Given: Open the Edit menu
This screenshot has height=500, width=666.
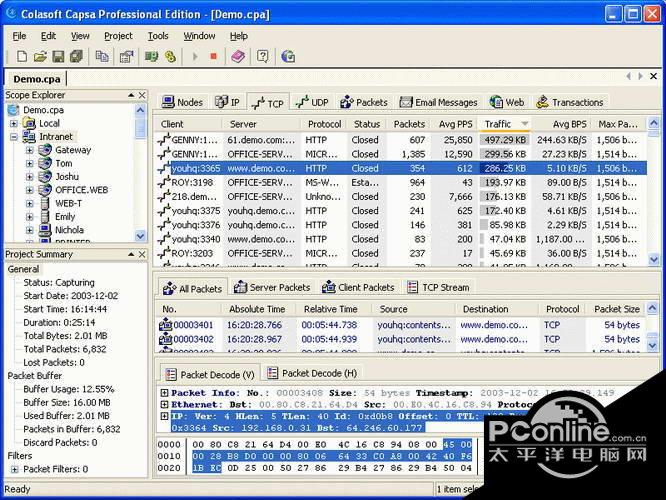Looking at the screenshot, I should [48, 36].
